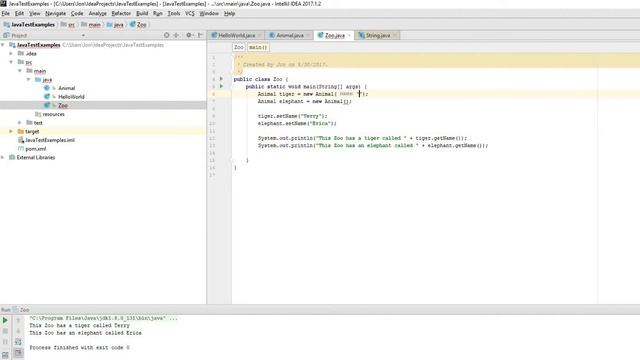This screenshot has width=640, height=360.
Task: Switch to the HelloWorld.java tab
Action: click(x=236, y=36)
